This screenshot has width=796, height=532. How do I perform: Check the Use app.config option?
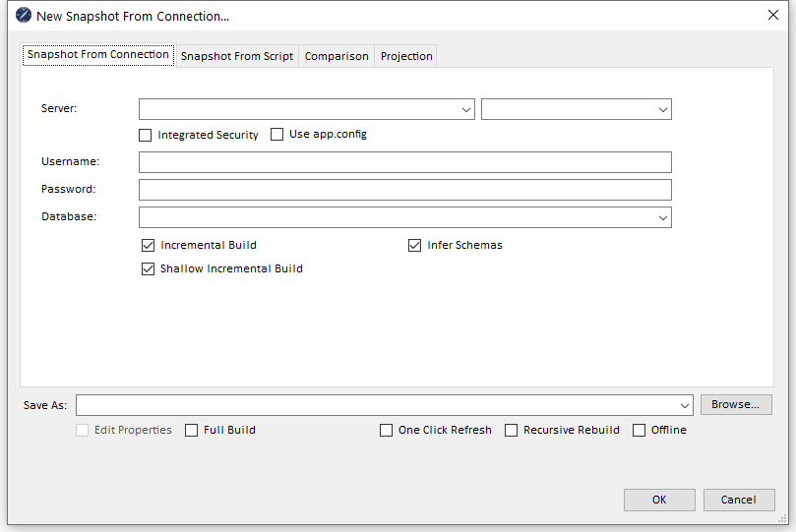click(277, 134)
